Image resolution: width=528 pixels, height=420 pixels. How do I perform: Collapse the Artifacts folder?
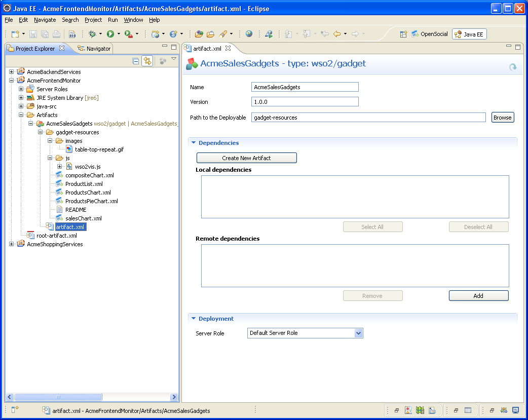click(x=21, y=115)
